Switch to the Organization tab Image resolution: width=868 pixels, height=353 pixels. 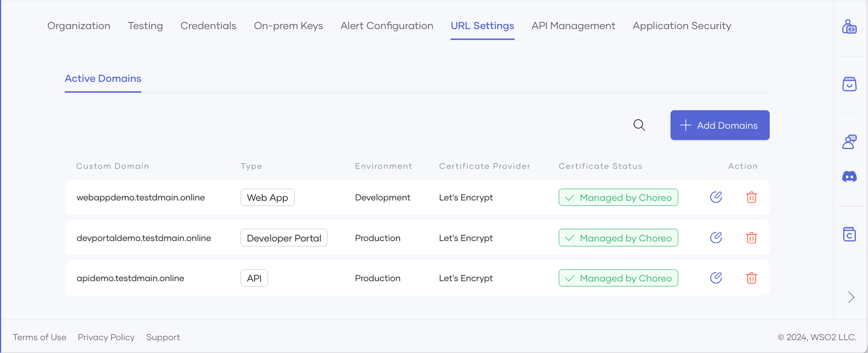(x=78, y=26)
